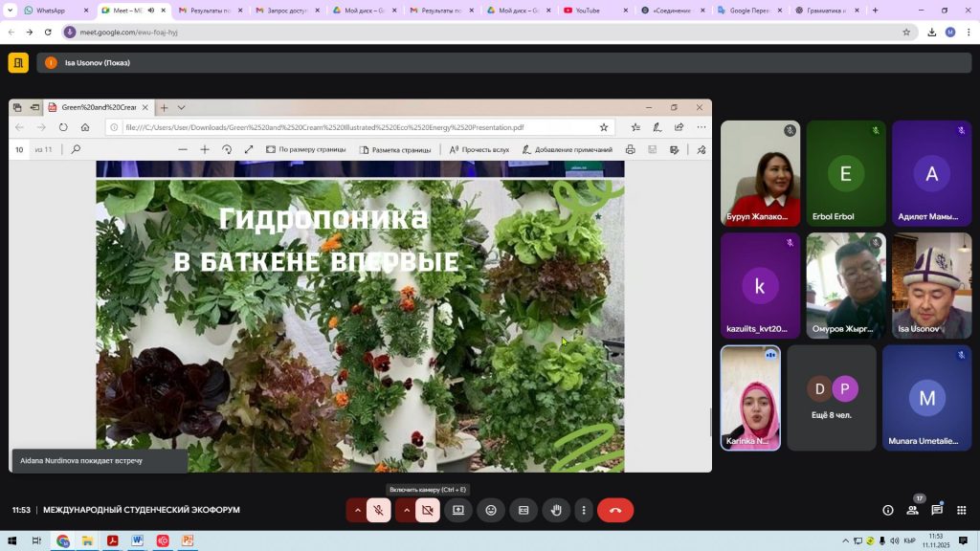980x551 pixels.
Task: Expand audio settings arrow beside microphone
Action: point(358,511)
